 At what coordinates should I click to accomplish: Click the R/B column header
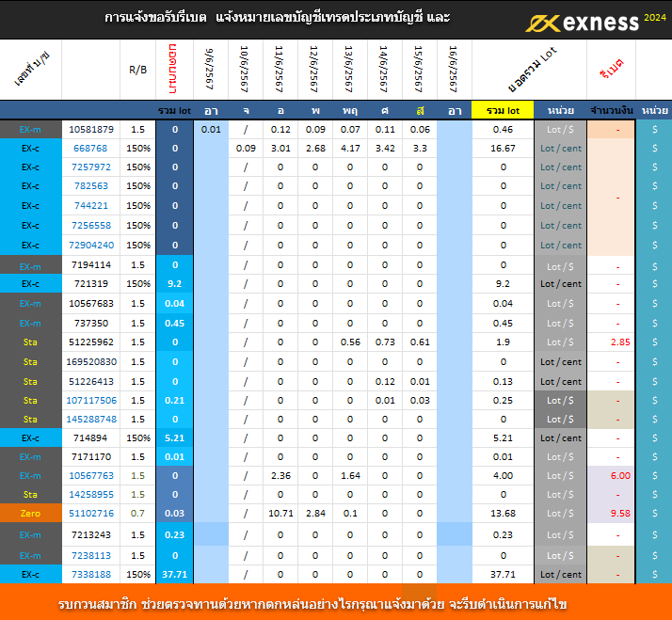(138, 70)
